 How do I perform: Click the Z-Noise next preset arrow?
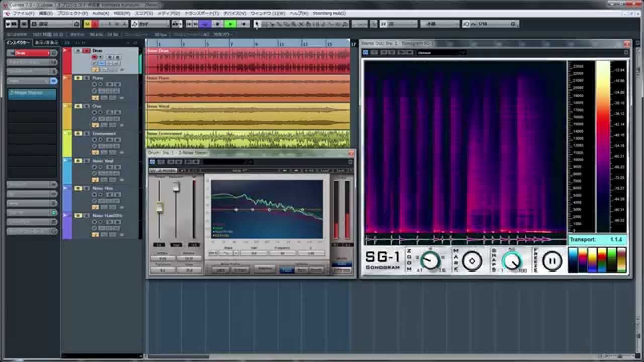coord(296,170)
